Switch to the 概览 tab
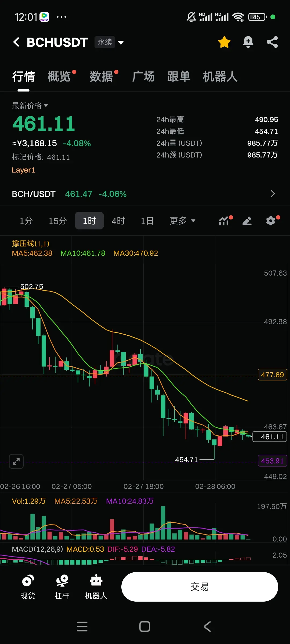Screen dimensions: 290x644 pos(59,77)
